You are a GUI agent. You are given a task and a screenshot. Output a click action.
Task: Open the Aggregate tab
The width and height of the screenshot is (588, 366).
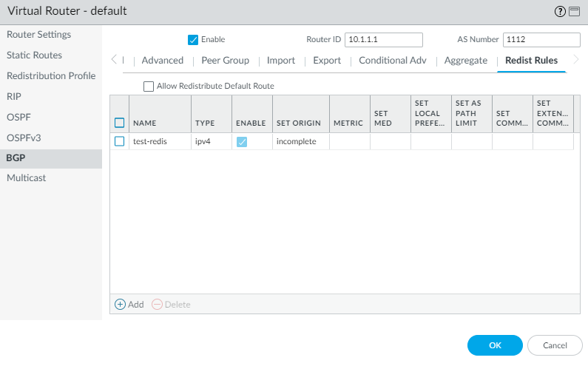pyautogui.click(x=466, y=61)
